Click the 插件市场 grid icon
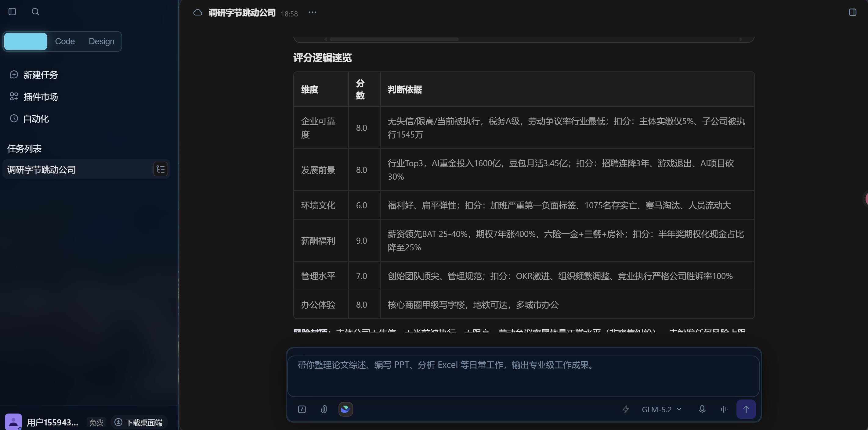 coord(14,97)
